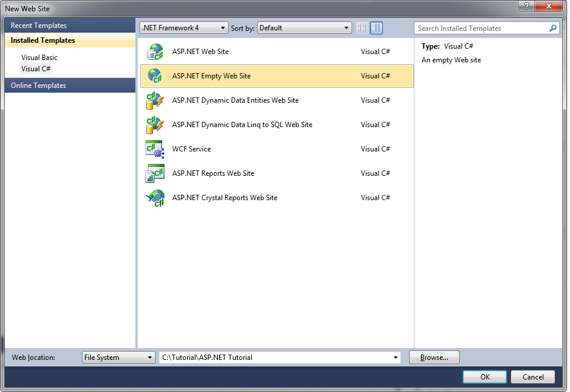Close the New Web Site dialog
Viewport: 570px width, 392px height.
(549, 5)
